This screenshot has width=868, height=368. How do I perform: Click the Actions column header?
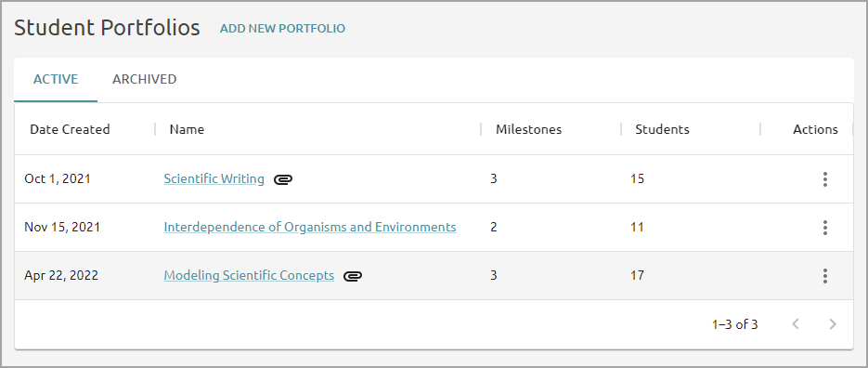(x=815, y=129)
